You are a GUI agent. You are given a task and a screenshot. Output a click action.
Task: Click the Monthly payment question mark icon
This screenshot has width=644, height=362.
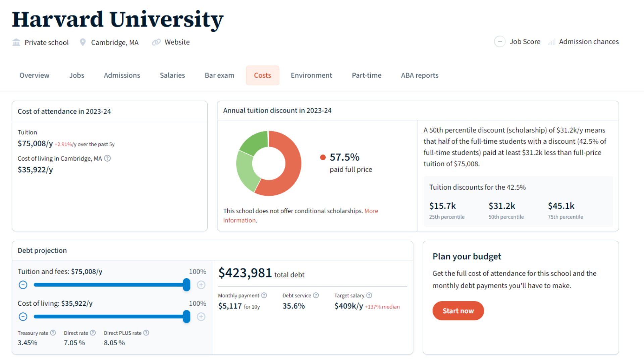pos(264,295)
